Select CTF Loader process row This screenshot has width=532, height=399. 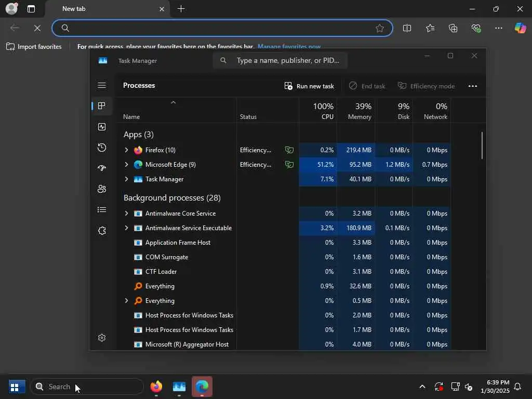pos(284,272)
